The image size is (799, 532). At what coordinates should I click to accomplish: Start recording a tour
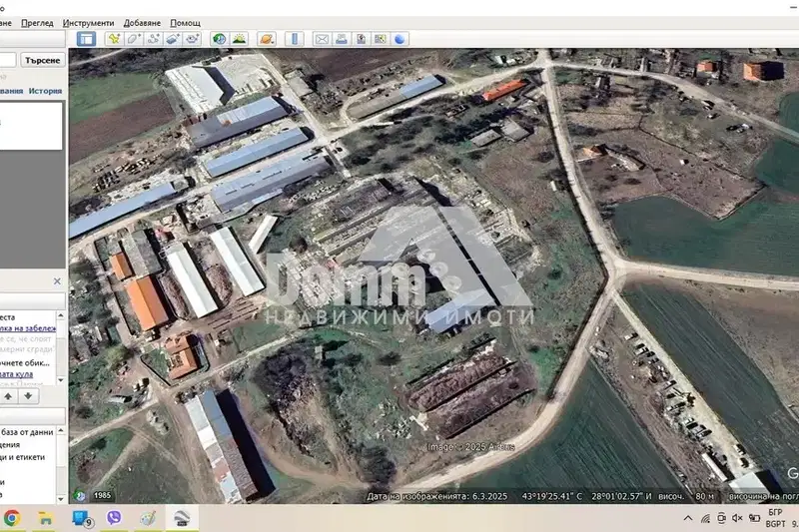click(x=192, y=39)
